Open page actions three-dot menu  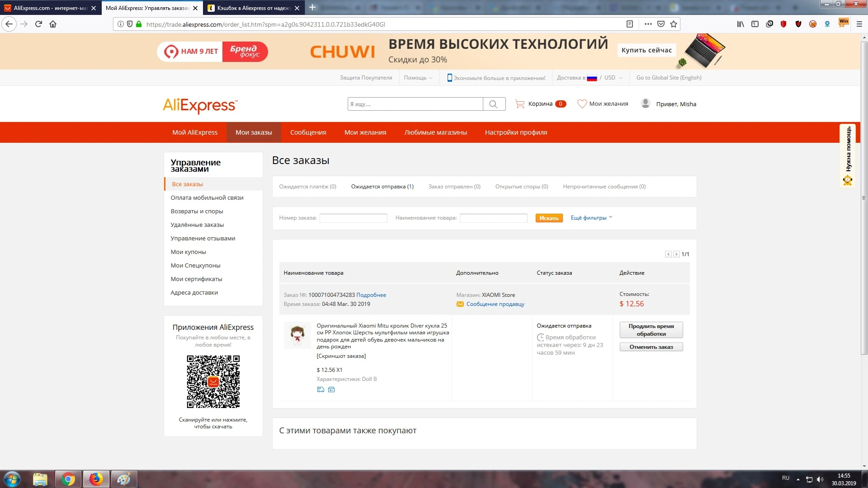[x=648, y=24]
